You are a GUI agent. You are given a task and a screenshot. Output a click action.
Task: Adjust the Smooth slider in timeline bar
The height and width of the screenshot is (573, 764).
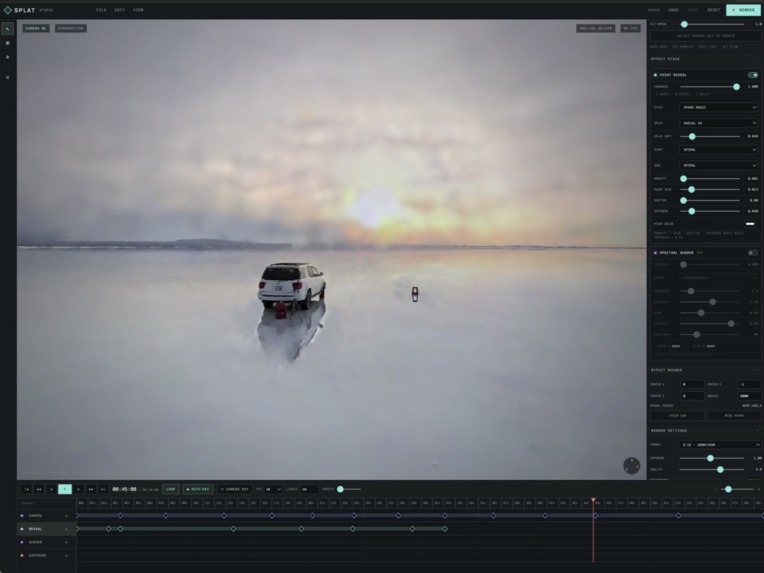pyautogui.click(x=349, y=489)
